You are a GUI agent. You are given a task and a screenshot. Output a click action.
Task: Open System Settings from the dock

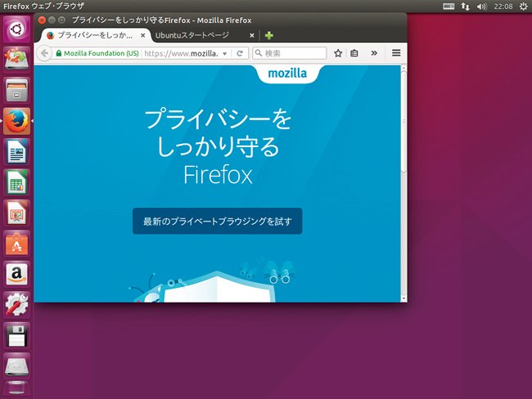pos(16,305)
